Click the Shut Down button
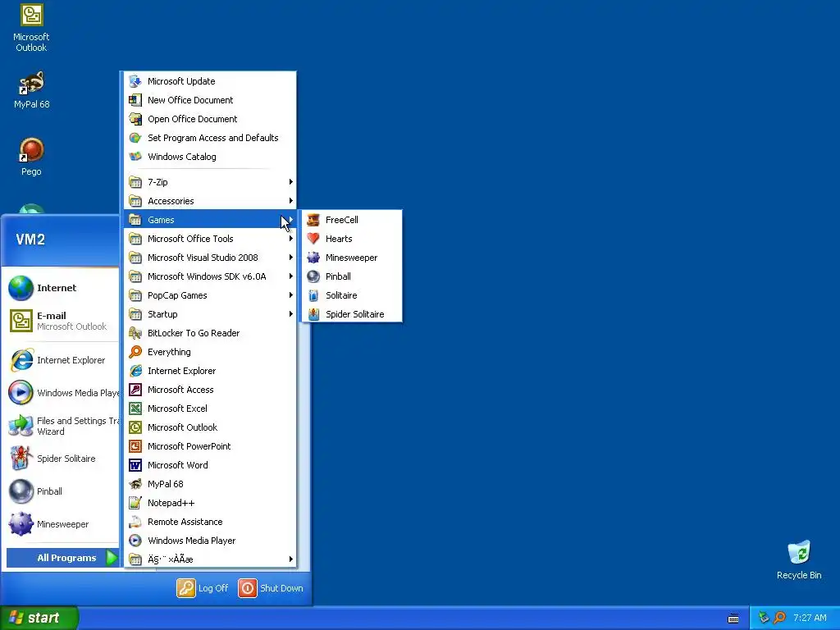The image size is (840, 630). point(271,588)
